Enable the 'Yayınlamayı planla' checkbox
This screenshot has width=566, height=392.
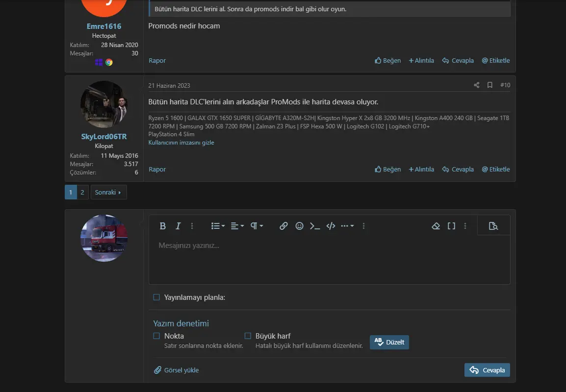tap(156, 297)
